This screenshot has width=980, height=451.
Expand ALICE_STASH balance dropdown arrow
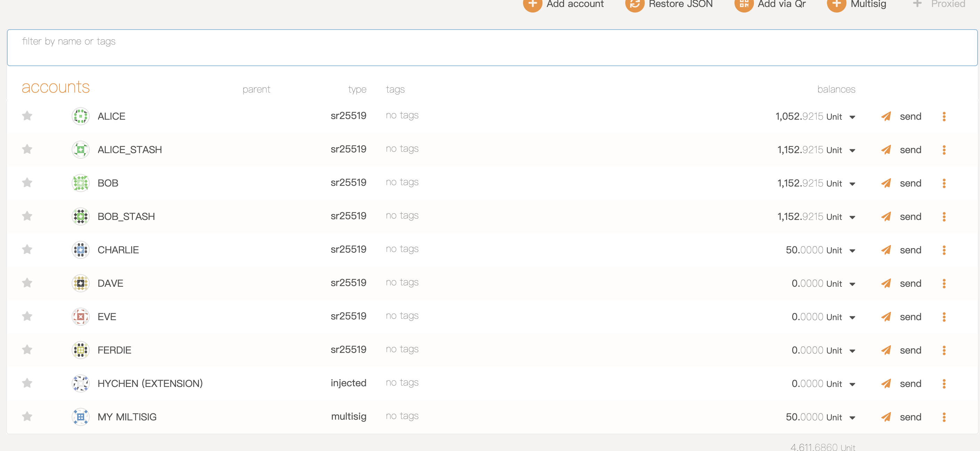[x=852, y=150]
